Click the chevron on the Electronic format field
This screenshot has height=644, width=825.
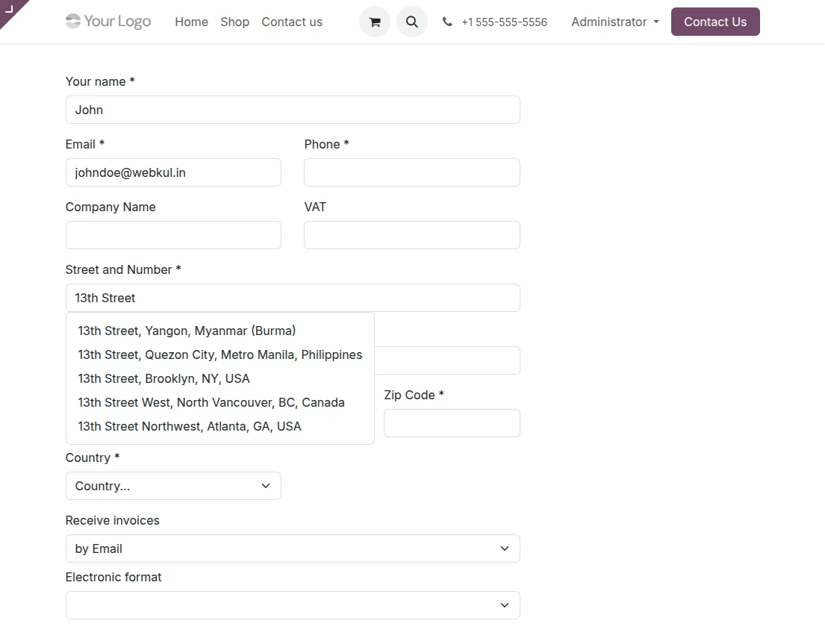coord(504,605)
